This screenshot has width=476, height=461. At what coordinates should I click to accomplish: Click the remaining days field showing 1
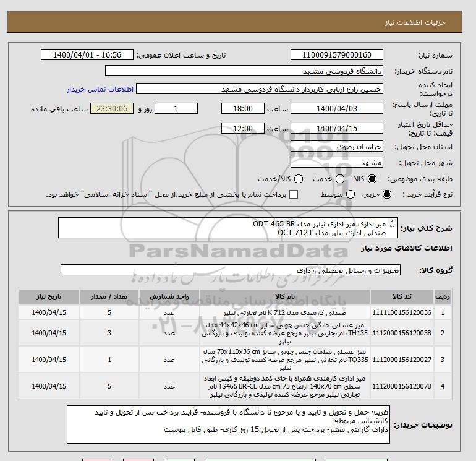point(176,108)
